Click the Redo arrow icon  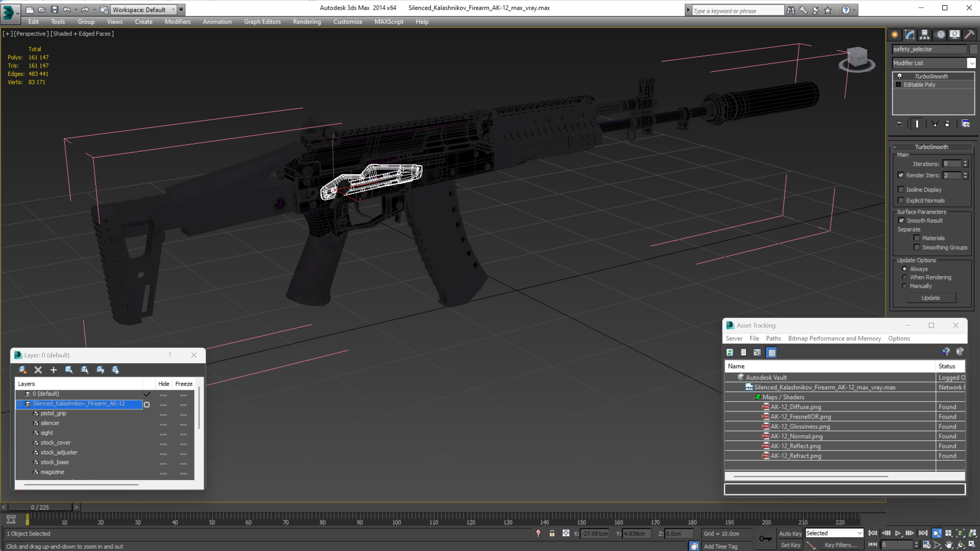pyautogui.click(x=85, y=10)
